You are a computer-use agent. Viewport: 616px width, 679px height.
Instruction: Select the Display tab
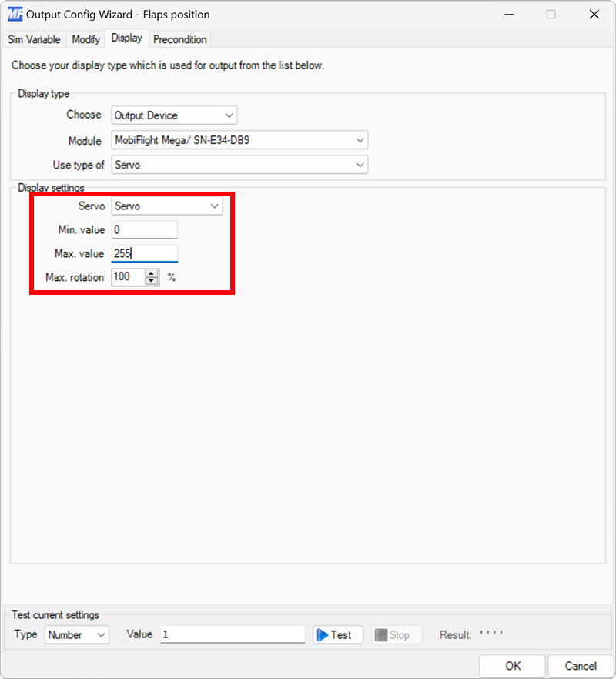[x=126, y=38]
